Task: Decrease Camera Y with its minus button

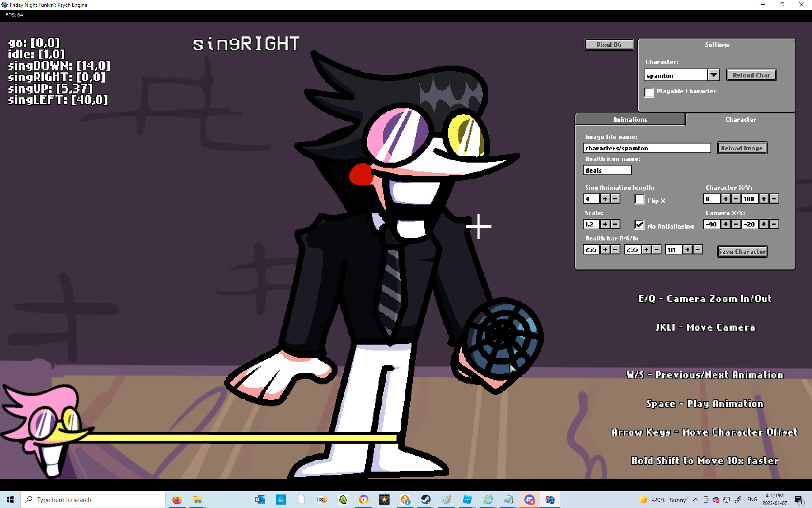Action: 774,224
